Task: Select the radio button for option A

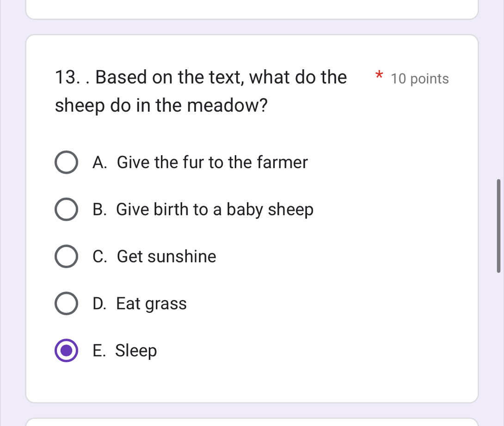Action: (x=67, y=163)
